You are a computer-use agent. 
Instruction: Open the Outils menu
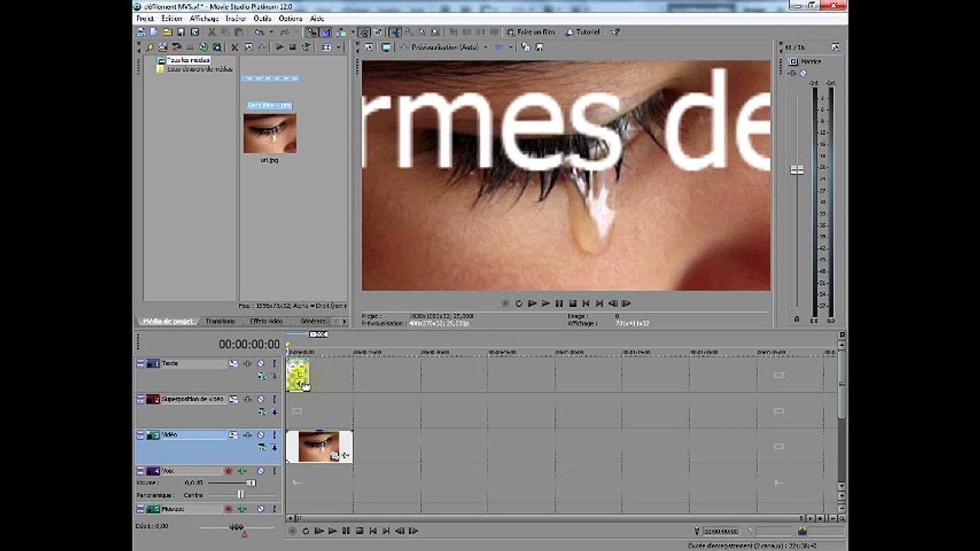[262, 18]
